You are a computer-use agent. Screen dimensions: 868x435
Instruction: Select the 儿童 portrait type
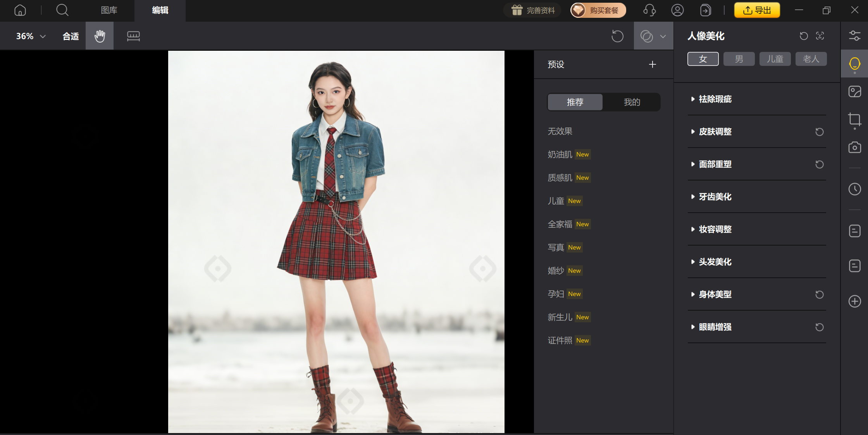tap(775, 59)
